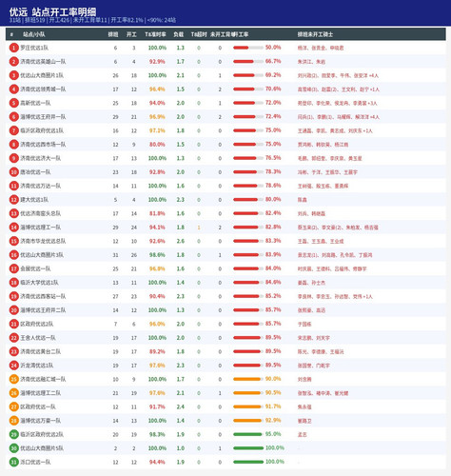Click station name '淄博优远理工二队'

tap(41, 393)
